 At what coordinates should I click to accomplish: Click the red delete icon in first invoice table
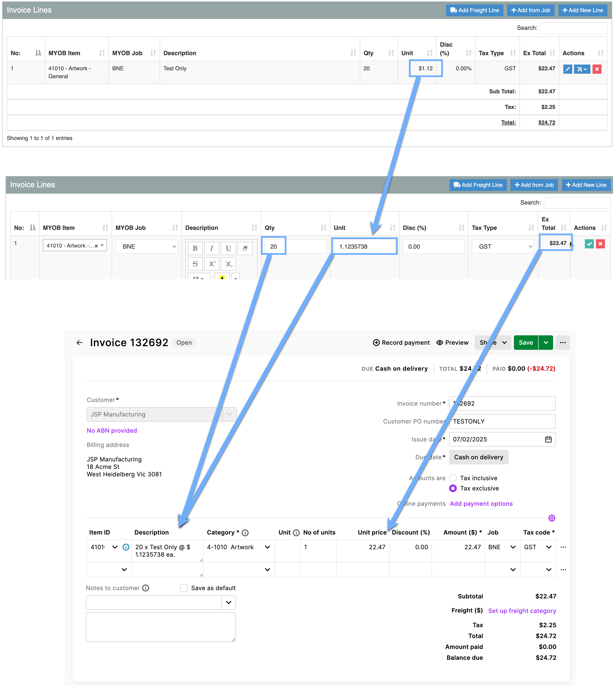(x=597, y=69)
